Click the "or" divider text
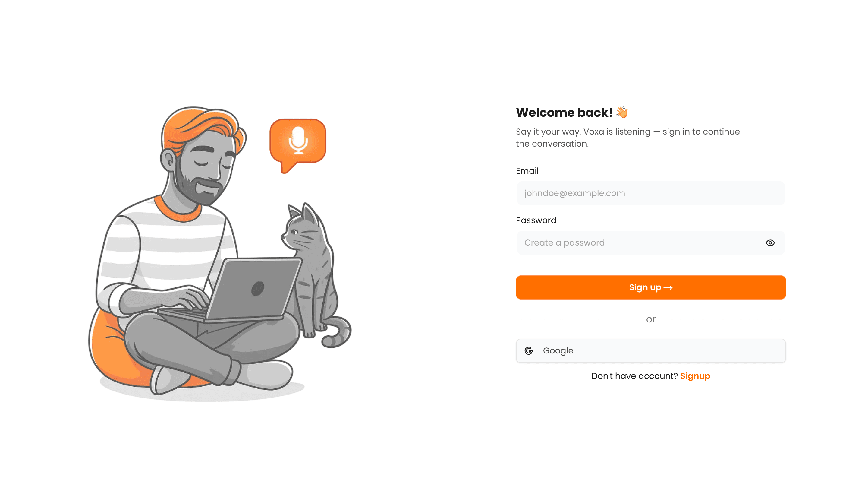This screenshot has width=868, height=485. (651, 319)
